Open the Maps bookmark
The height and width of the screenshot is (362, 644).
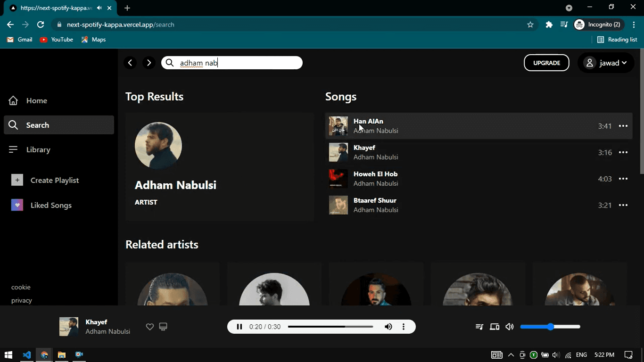point(93,40)
